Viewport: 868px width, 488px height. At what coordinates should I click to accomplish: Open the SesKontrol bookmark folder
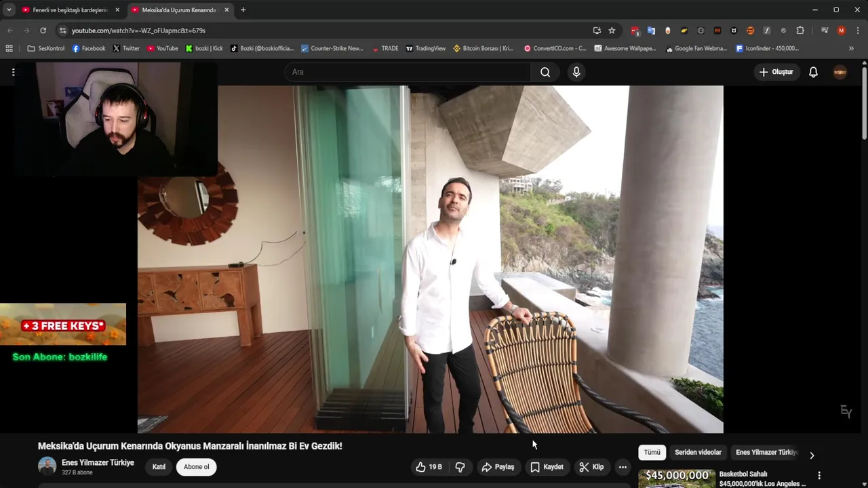pyautogui.click(x=45, y=48)
